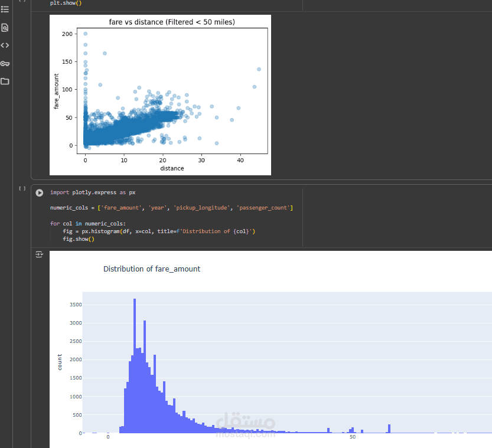The image size is (492, 448).
Task: Click the 'Distribution of fare_amount' chart title
Action: [x=152, y=269]
